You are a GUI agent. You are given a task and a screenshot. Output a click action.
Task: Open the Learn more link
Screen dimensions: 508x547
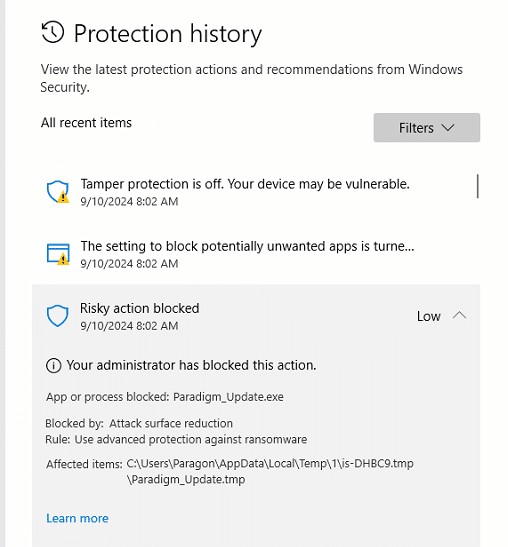[77, 518]
